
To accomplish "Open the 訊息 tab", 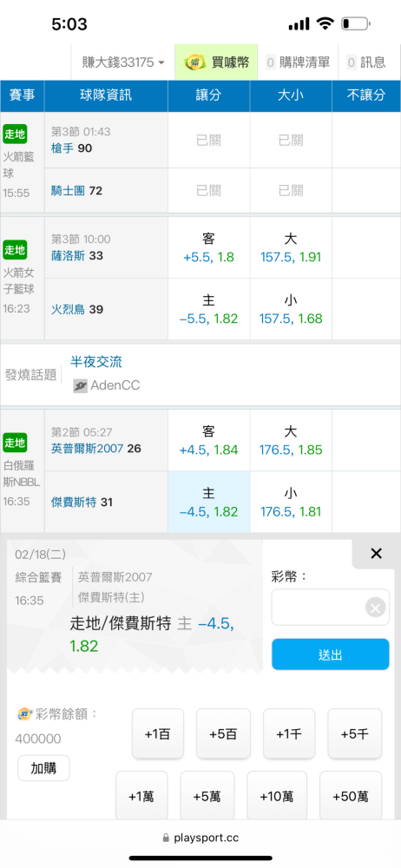I will (366, 62).
